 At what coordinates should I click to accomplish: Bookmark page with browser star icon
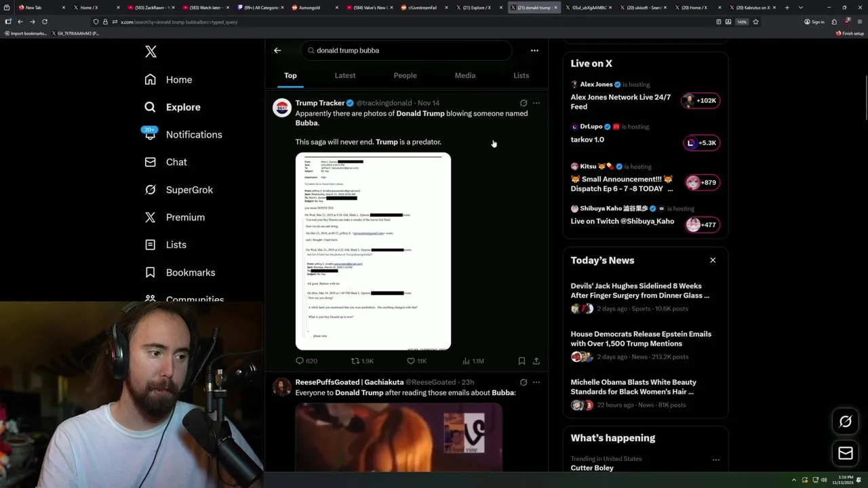coord(755,22)
